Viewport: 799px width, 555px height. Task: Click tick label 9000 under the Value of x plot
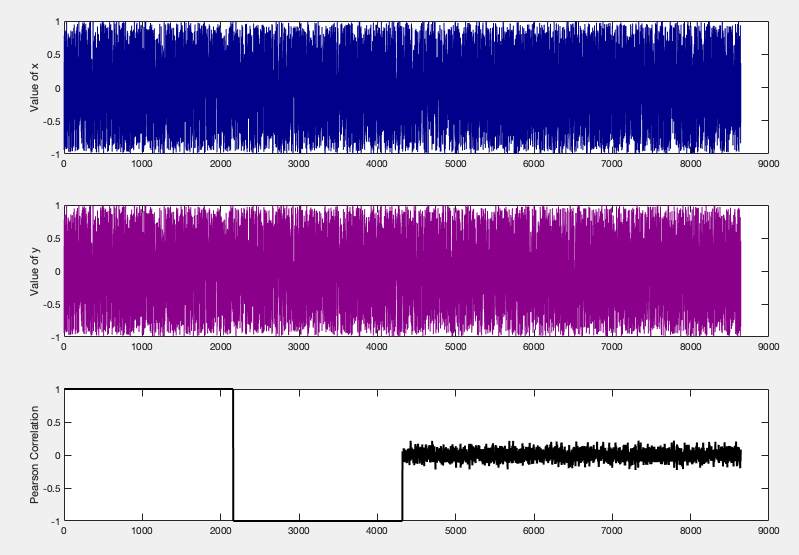[768, 164]
